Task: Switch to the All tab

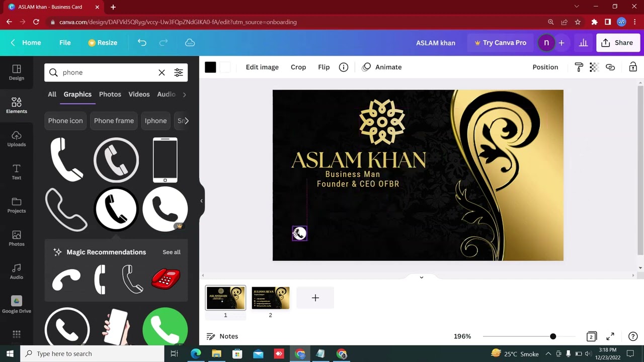Action: coord(52,94)
